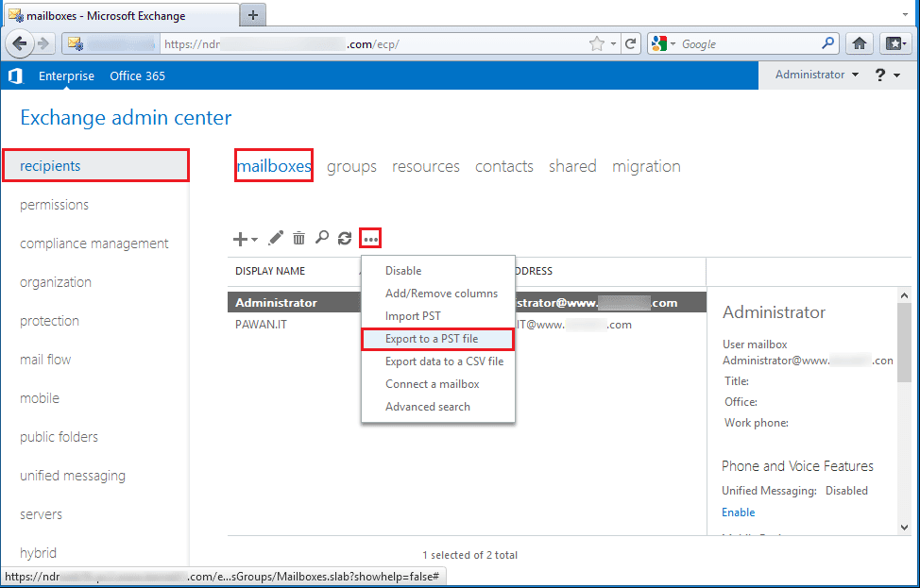Bookmark page with the star icon
Image resolution: width=920 pixels, height=588 pixels.
coord(597,43)
